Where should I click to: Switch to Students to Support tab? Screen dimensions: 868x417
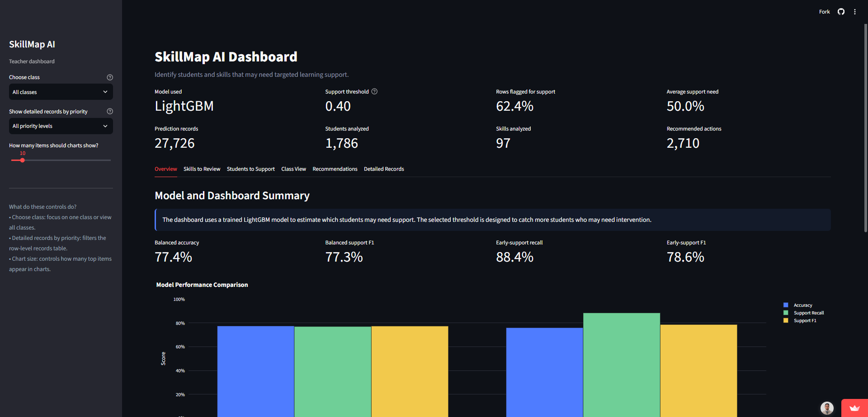click(250, 169)
